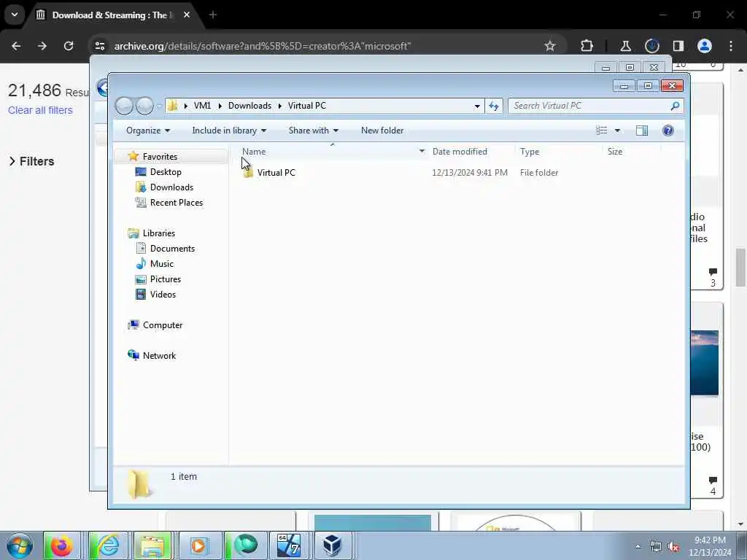Viewport: 747px width, 560px height.
Task: Open the Virtual PC folder in the file list
Action: pos(276,173)
